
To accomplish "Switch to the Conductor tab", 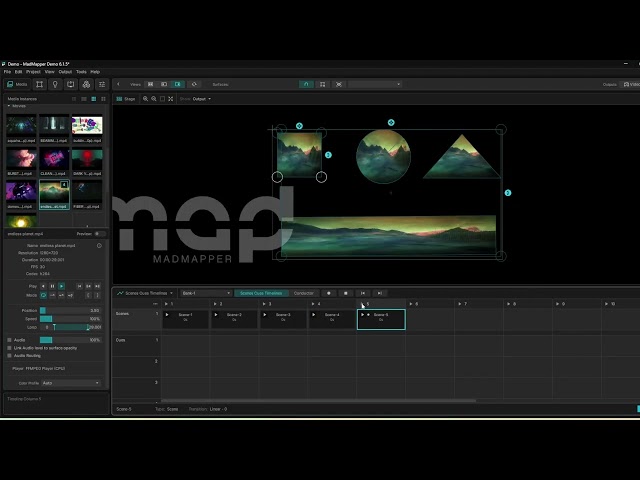I will [304, 293].
